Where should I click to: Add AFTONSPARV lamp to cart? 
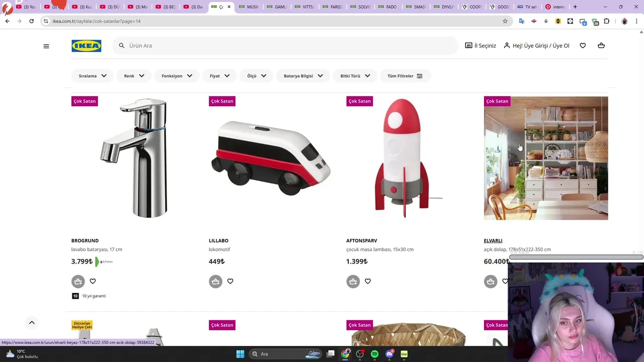pyautogui.click(x=353, y=282)
